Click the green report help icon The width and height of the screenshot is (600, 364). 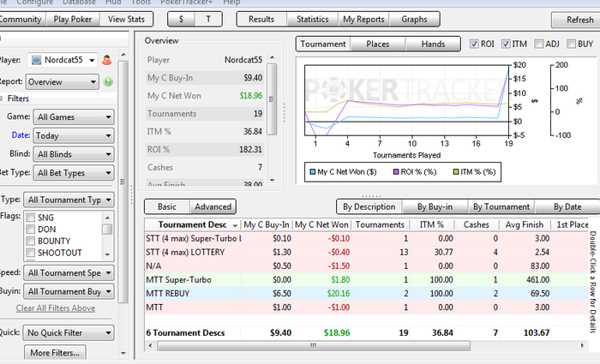[x=108, y=82]
